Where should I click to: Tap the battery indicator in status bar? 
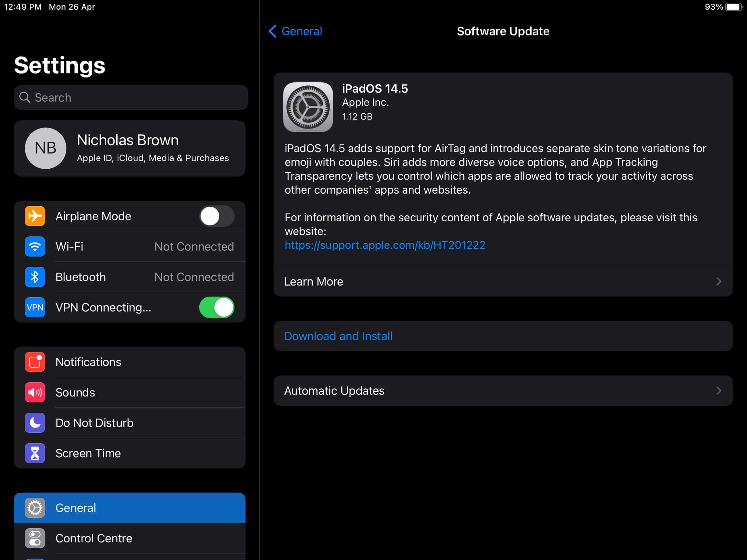(x=734, y=7)
